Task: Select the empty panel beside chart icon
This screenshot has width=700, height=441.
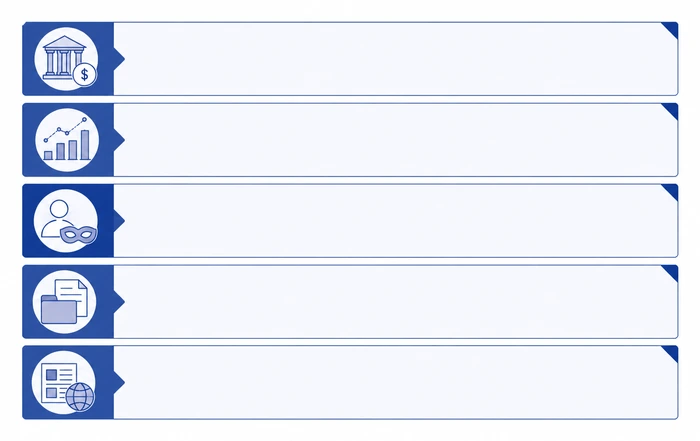Action: (x=396, y=140)
